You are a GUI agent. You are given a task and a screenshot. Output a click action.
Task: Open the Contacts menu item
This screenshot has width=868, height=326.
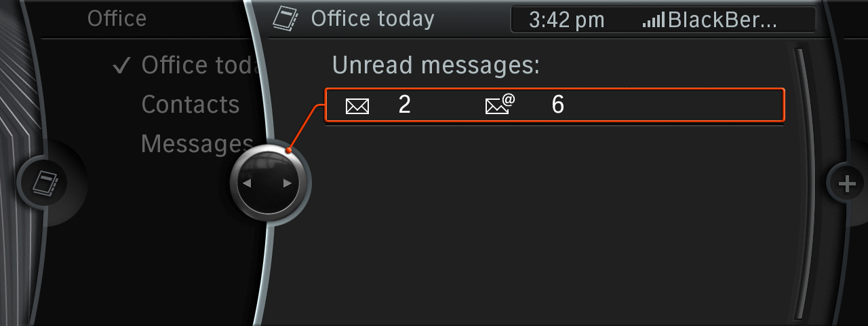pos(191,105)
